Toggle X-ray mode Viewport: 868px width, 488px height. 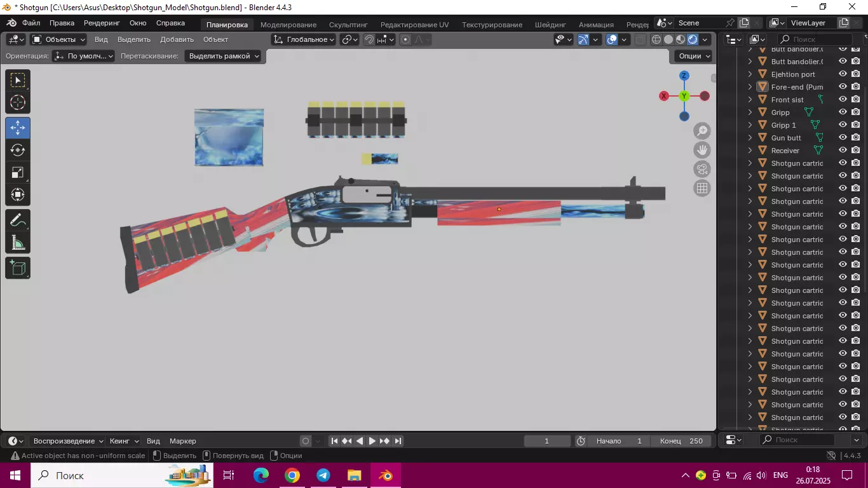(640, 39)
